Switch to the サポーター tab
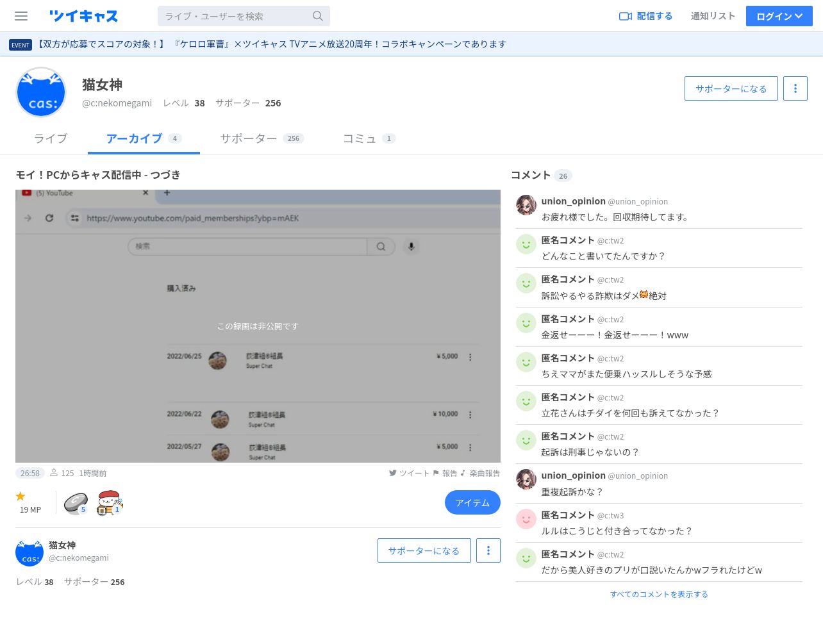 coord(262,138)
